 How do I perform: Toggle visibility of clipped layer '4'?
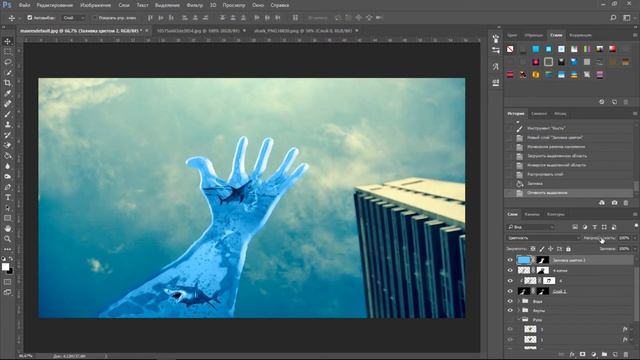pyautogui.click(x=510, y=280)
